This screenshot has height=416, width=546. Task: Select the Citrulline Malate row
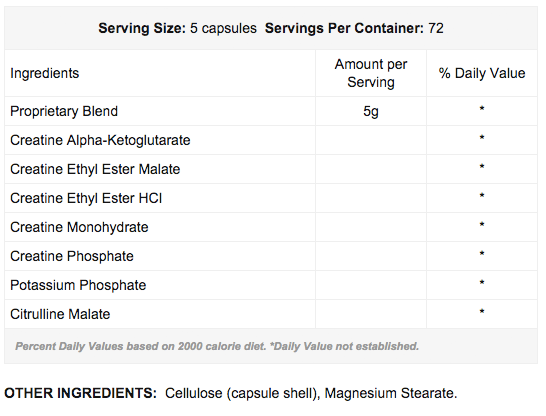pos(271,314)
